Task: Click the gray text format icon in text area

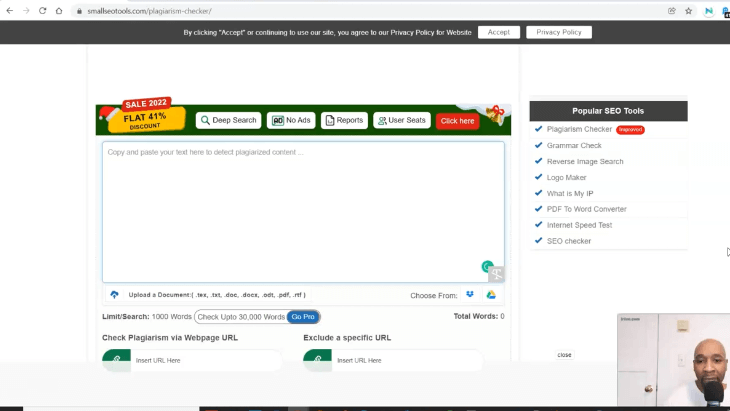Action: click(x=496, y=274)
